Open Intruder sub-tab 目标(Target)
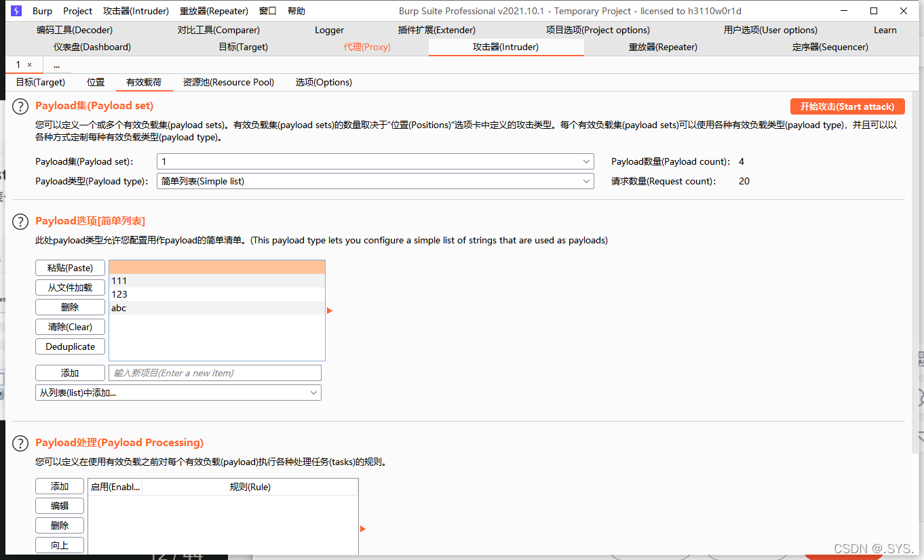 pos(41,82)
